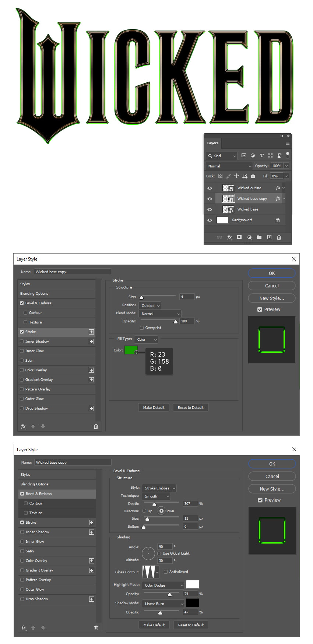Click Lock transparent pixels icon
This screenshot has width=313, height=644.
pos(220,176)
